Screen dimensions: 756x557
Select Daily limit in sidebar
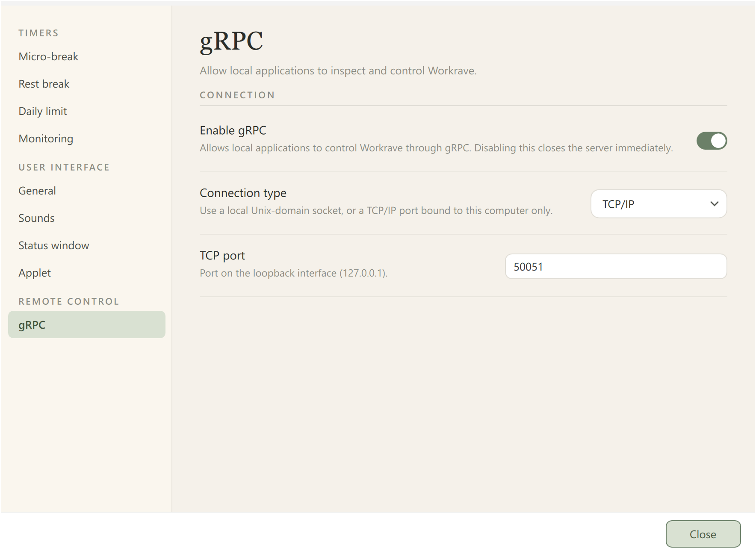tap(86, 111)
